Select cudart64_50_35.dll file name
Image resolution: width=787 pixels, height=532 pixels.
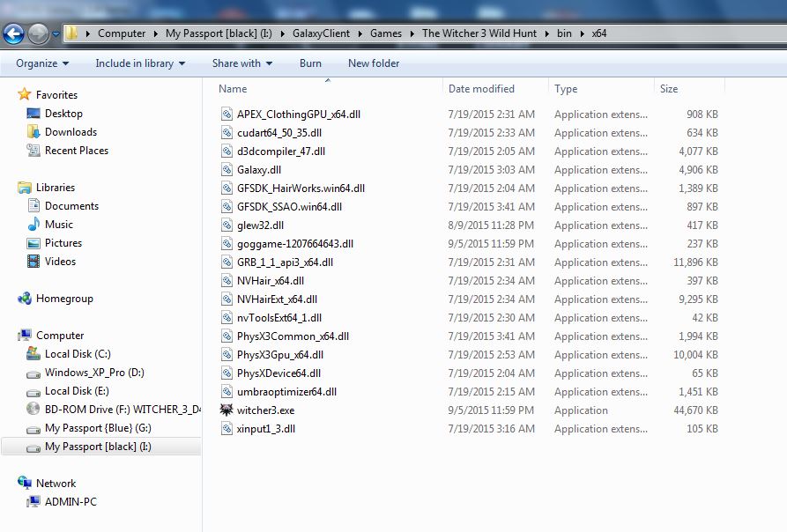click(x=279, y=133)
